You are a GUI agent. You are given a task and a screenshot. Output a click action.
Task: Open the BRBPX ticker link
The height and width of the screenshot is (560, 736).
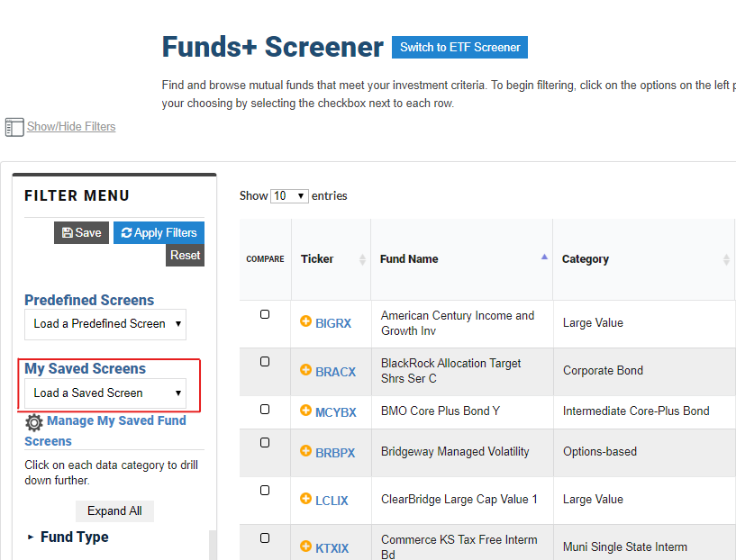point(335,453)
